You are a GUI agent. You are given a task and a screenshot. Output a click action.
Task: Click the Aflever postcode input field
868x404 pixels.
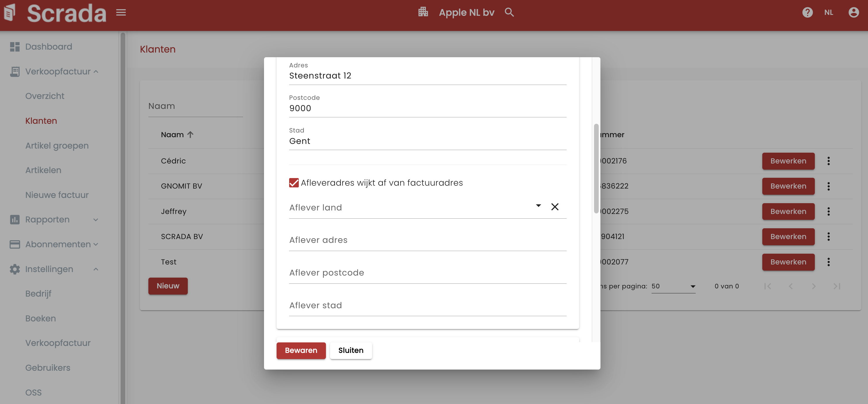(427, 273)
